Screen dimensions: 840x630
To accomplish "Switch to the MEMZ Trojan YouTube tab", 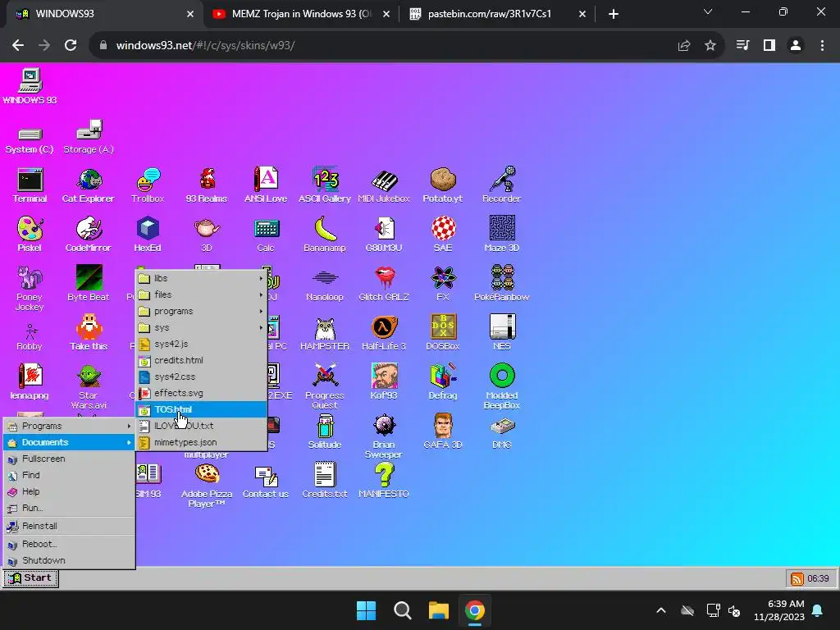I will (300, 14).
